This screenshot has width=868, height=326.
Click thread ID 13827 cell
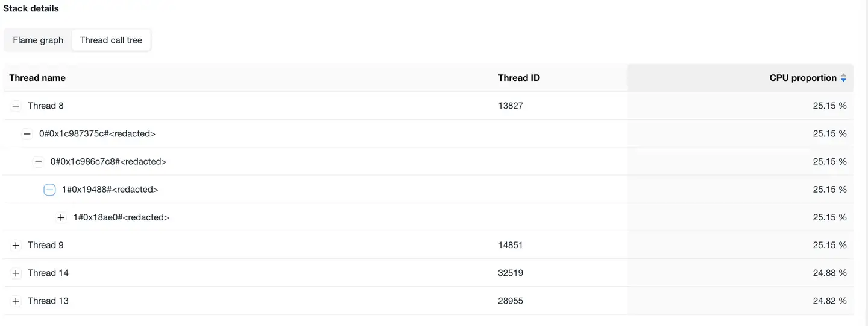(x=511, y=106)
